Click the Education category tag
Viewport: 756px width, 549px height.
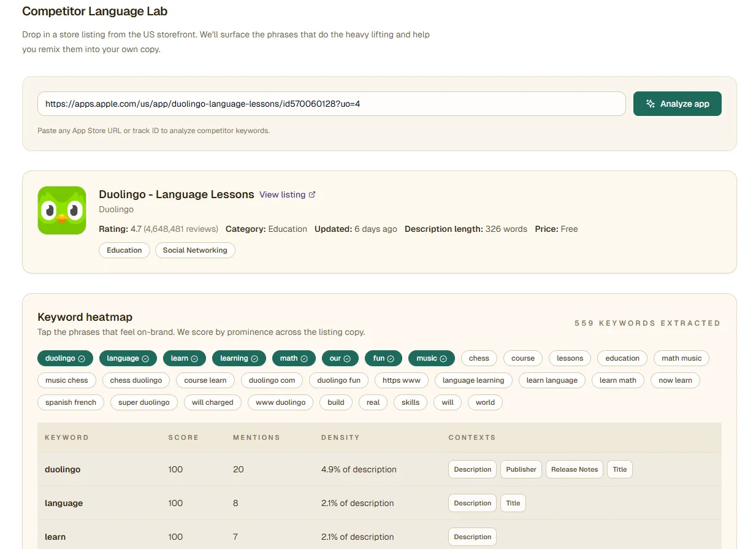(x=124, y=250)
